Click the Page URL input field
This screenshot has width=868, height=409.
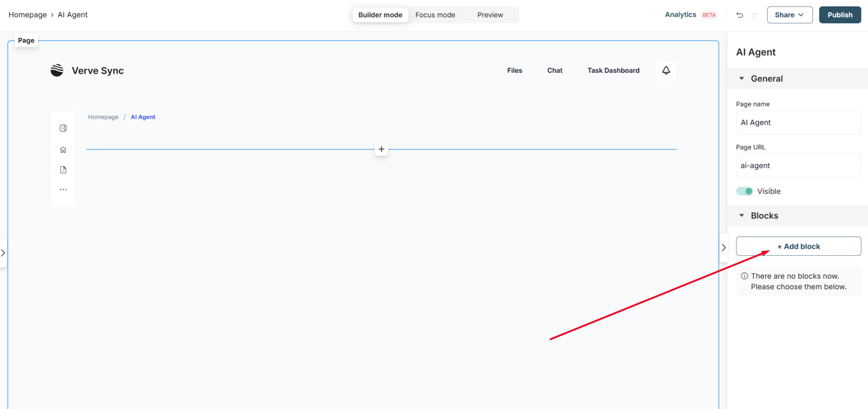[x=798, y=165]
